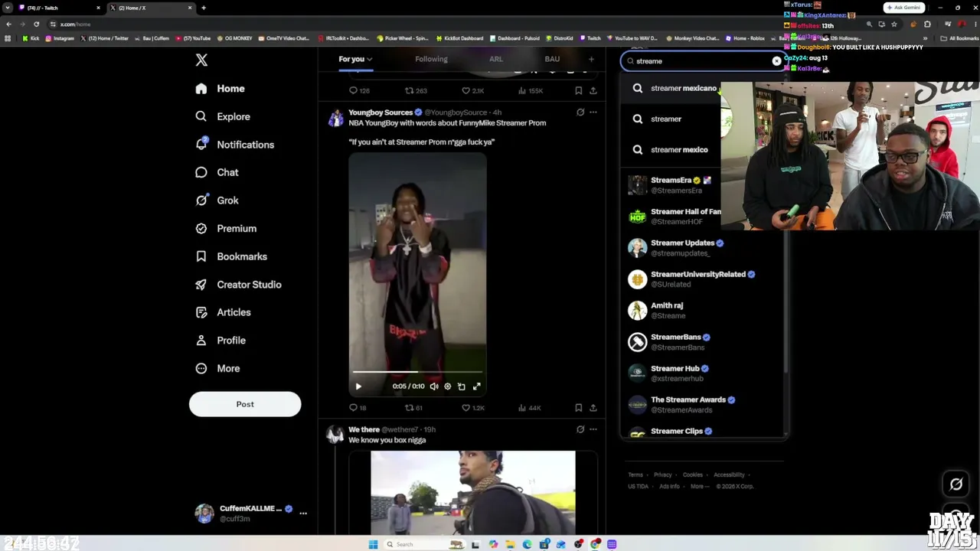Open a new browser tab
Image resolution: width=980 pixels, height=551 pixels.
[204, 8]
